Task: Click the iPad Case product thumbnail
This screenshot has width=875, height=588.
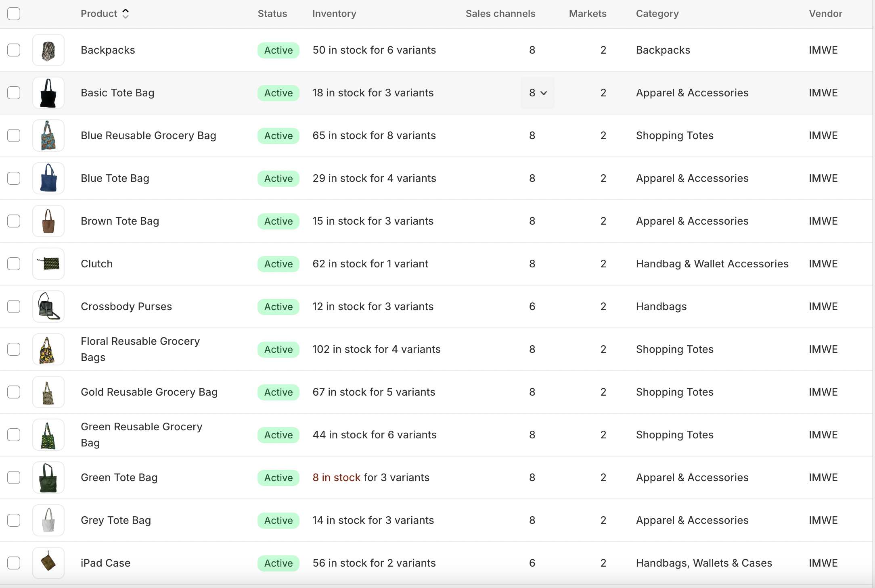Action: 48,563
